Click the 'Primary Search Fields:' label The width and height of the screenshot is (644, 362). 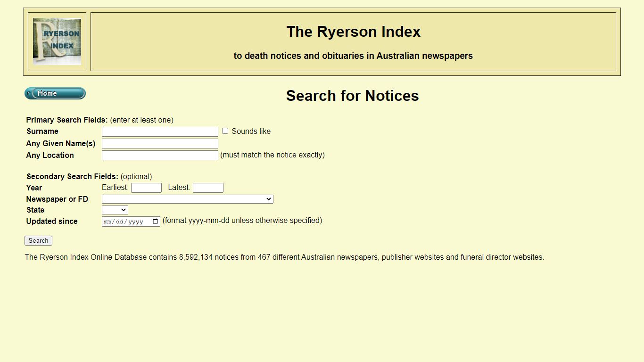pyautogui.click(x=67, y=120)
